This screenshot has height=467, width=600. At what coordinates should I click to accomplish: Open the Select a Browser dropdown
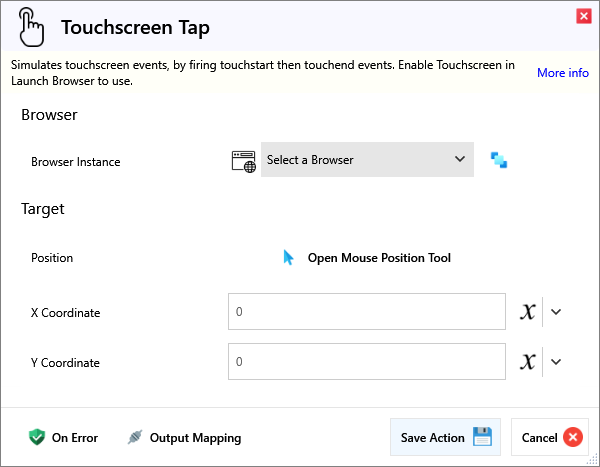point(367,160)
